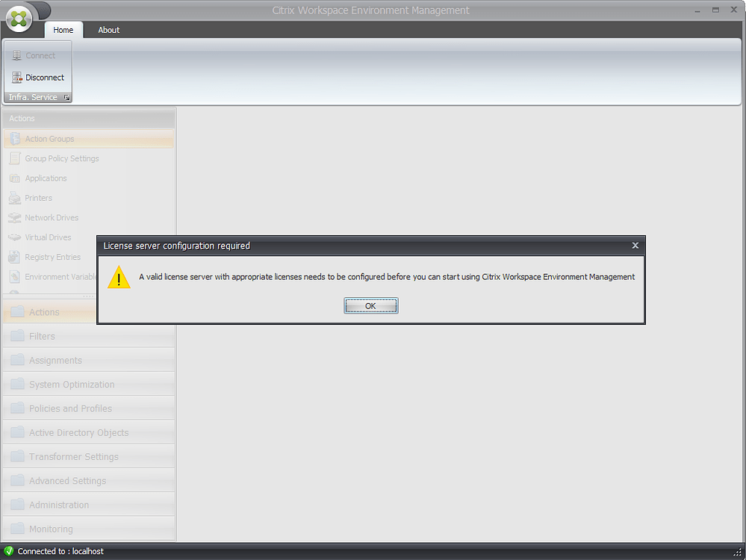
Task: Open the Administration navigation section
Action: pos(59,505)
